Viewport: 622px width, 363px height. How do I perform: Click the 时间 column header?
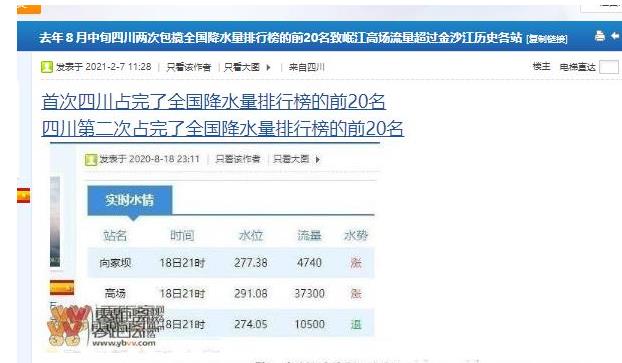(182, 236)
